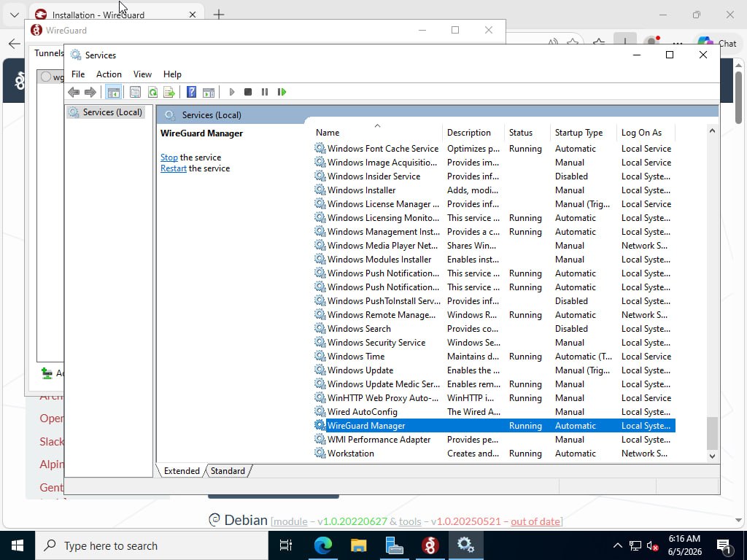Select the Installation - WireGuard browser tab
This screenshot has width=747, height=560.
pyautogui.click(x=117, y=15)
